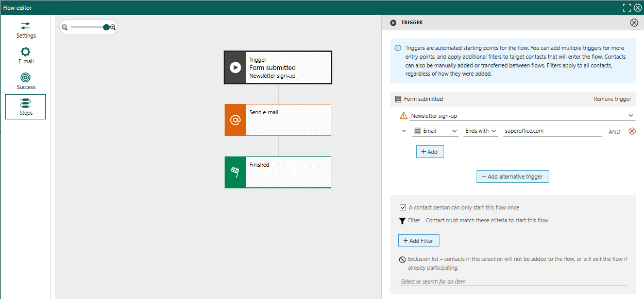Click the Remove trigger link

[x=612, y=99]
